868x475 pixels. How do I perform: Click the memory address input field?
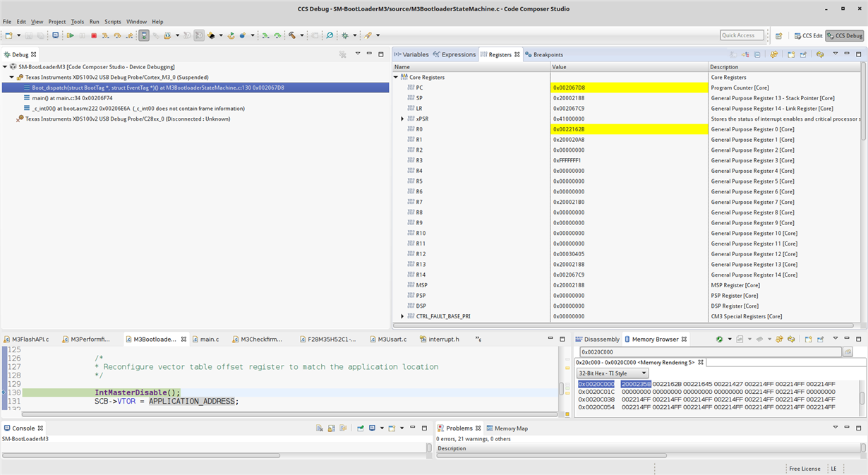pyautogui.click(x=710, y=351)
